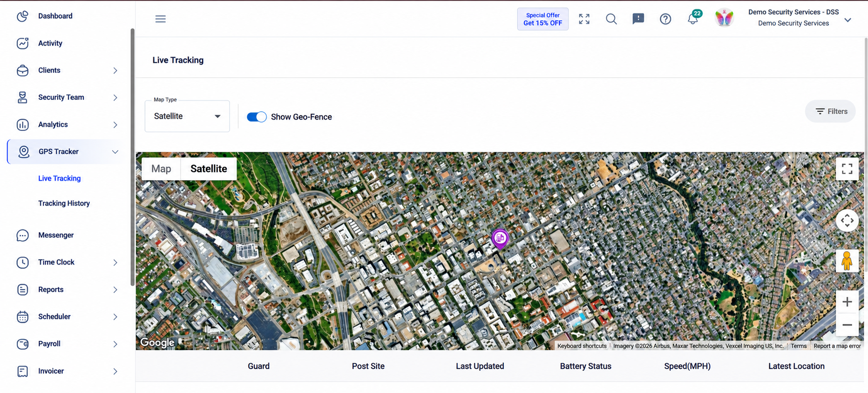
Task: Open the map Keyboard shortcuts link
Action: point(582,346)
